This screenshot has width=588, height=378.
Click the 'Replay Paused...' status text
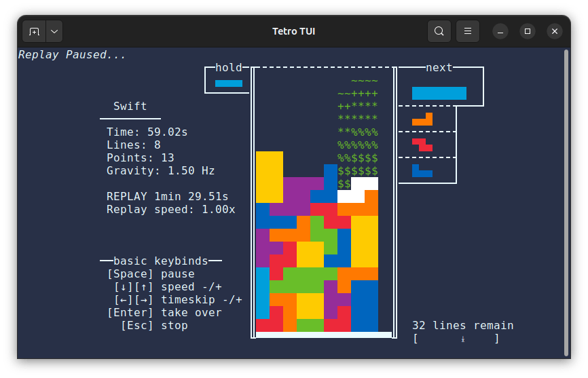coord(71,55)
